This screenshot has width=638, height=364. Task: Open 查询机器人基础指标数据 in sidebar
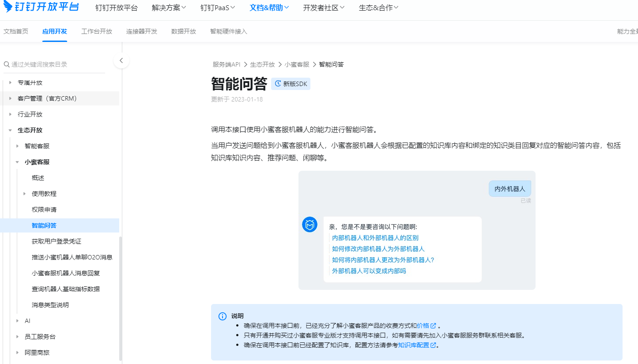pyautogui.click(x=66, y=289)
